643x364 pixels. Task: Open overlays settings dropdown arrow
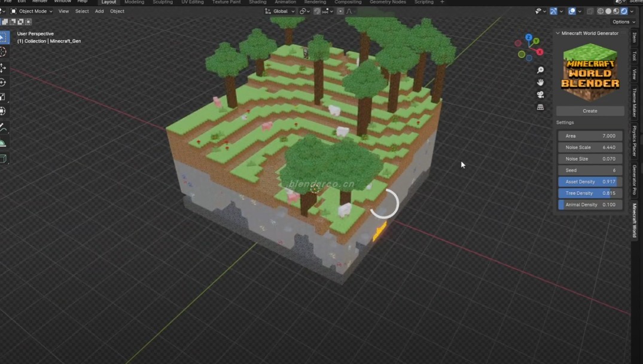click(580, 11)
